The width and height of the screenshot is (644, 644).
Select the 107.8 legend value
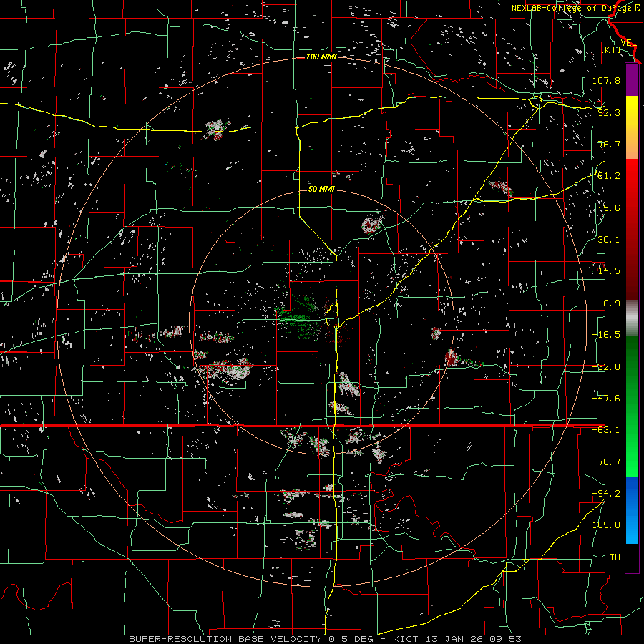point(606,80)
